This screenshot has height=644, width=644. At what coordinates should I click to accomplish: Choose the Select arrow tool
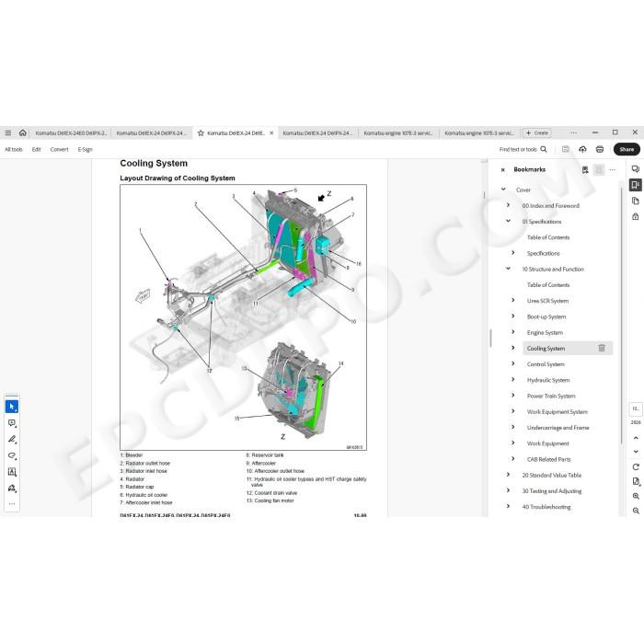pos(12,407)
